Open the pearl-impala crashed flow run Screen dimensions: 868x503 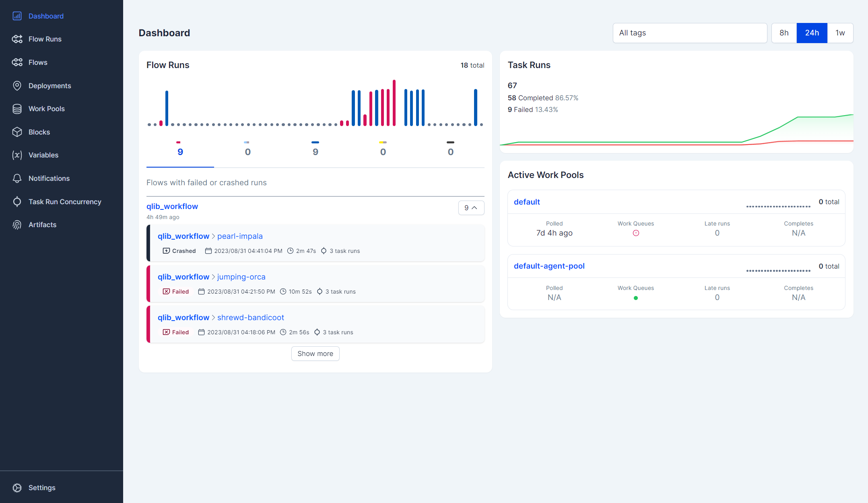pos(240,236)
